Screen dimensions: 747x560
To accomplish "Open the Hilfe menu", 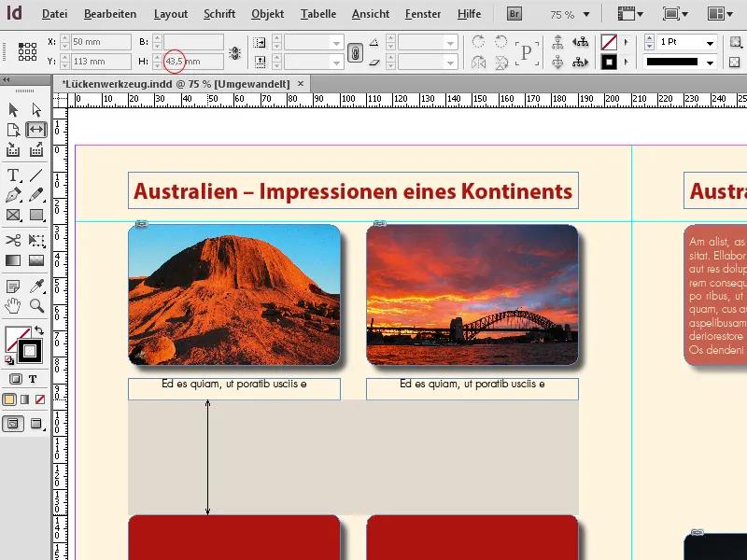I will click(469, 14).
